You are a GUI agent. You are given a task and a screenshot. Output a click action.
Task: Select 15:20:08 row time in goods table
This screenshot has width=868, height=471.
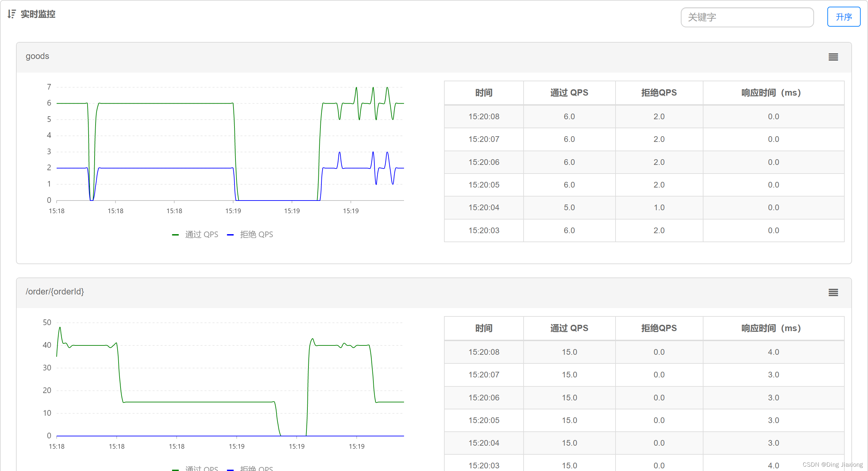point(484,117)
